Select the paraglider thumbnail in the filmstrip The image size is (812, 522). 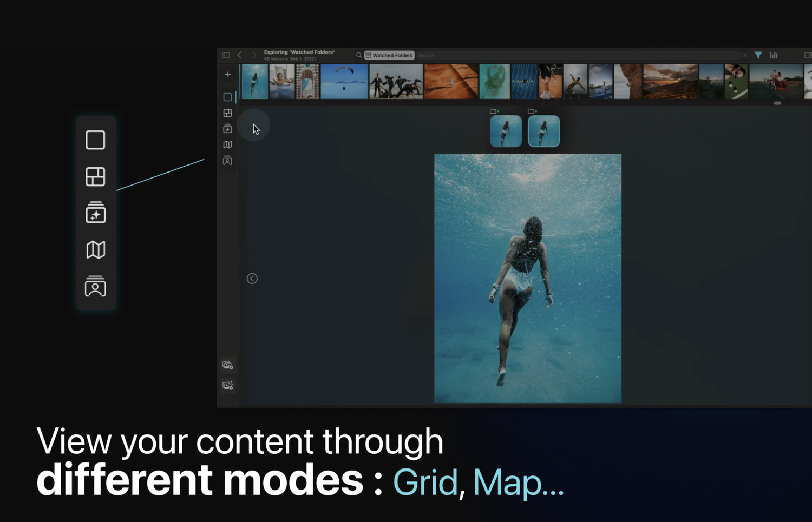(344, 81)
